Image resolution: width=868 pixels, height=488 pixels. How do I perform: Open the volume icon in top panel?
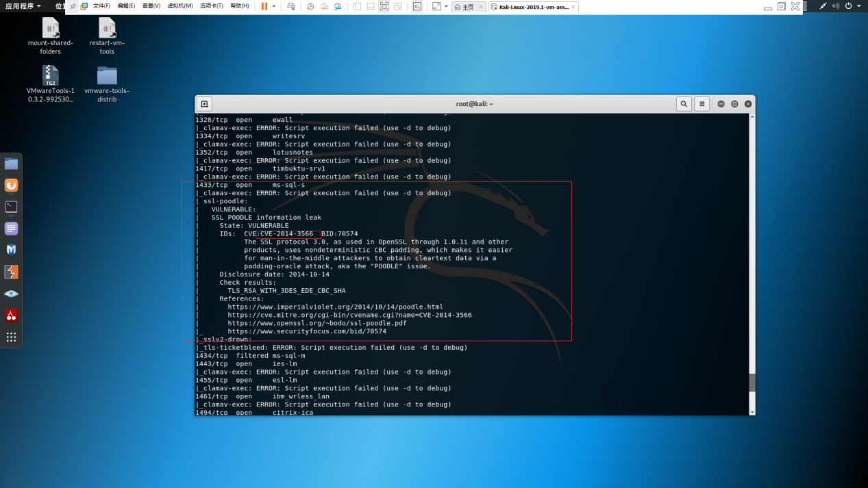coord(836,5)
